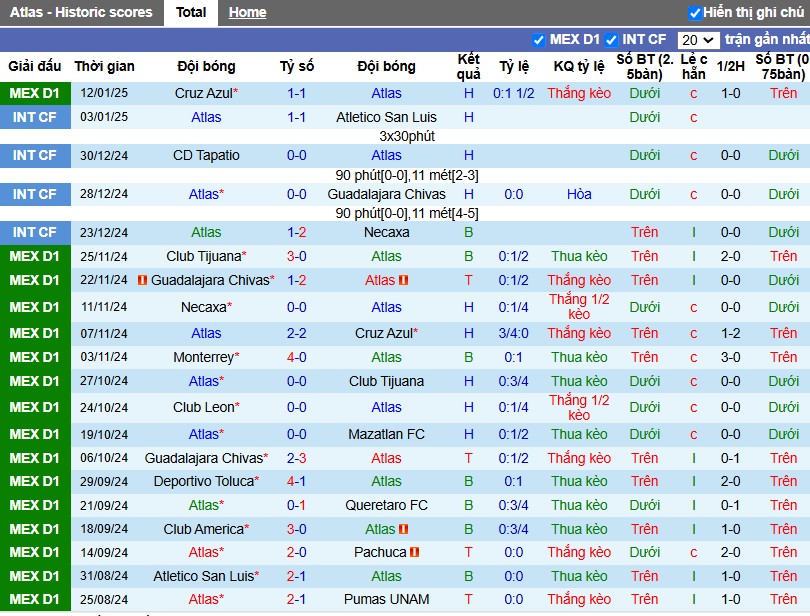Click the MEX D1 badge for 25/08/24
This screenshot has width=810, height=616.
(35, 599)
